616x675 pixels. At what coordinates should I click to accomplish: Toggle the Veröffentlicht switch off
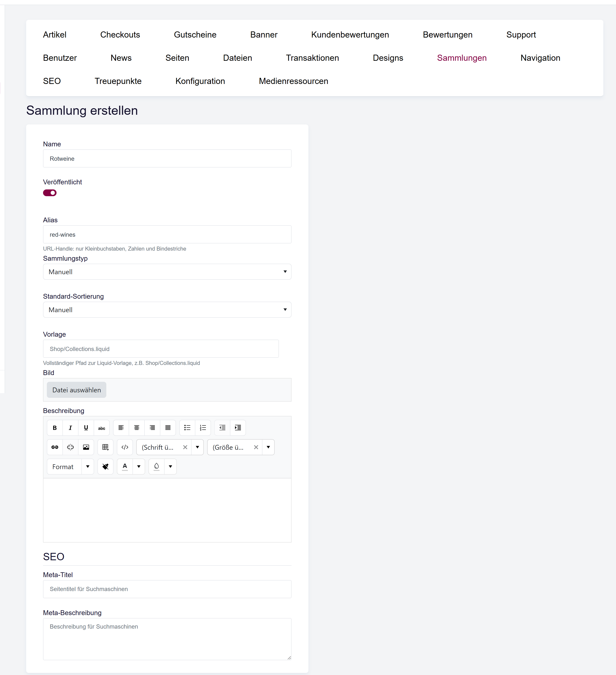coord(50,193)
